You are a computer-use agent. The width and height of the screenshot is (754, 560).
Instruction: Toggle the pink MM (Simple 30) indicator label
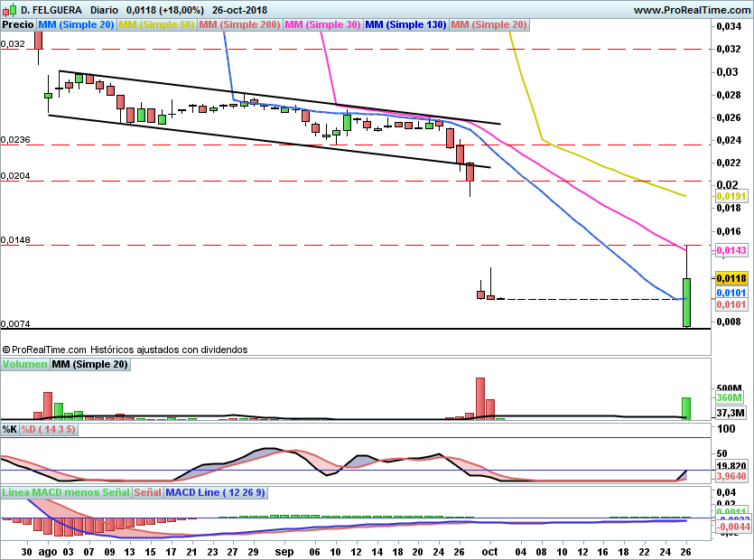pos(322,24)
